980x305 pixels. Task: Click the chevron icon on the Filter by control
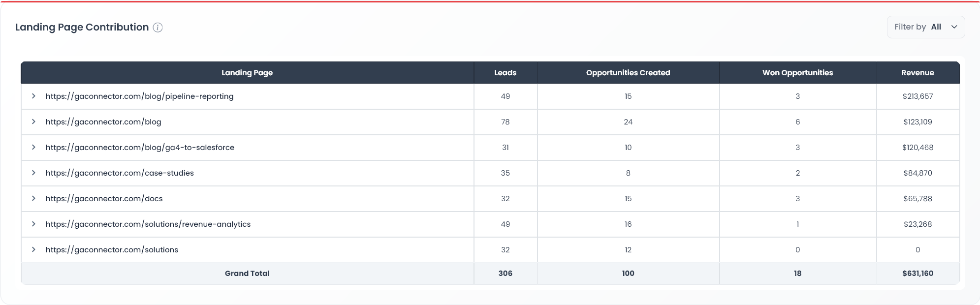(x=954, y=27)
